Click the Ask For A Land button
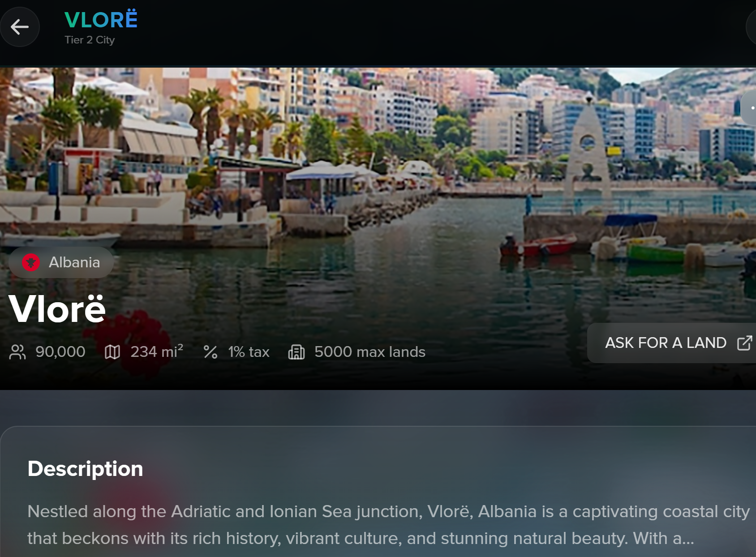 [671, 343]
